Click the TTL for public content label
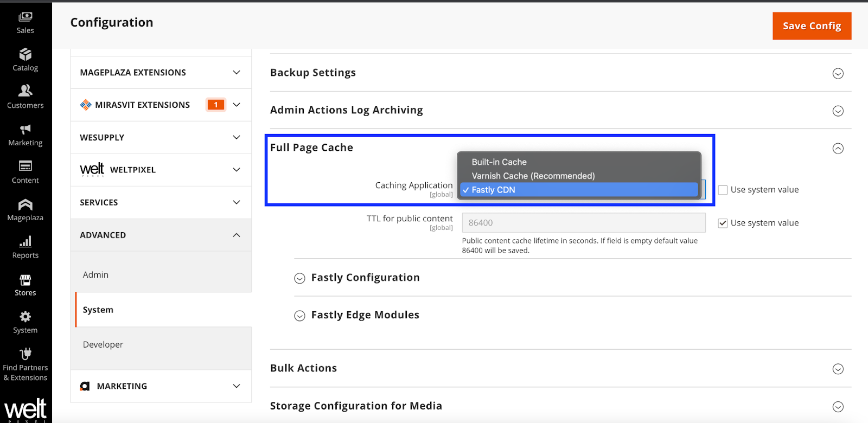Image resolution: width=868 pixels, height=423 pixels. [410, 219]
